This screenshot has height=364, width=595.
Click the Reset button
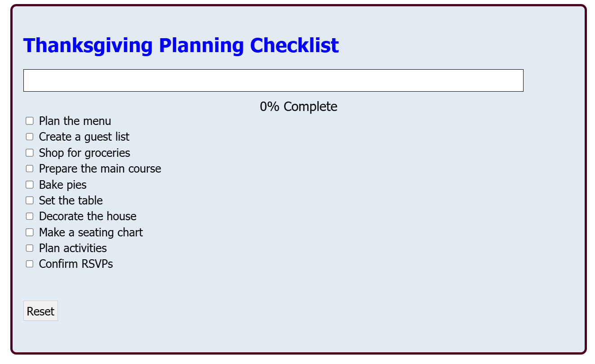pyautogui.click(x=40, y=311)
